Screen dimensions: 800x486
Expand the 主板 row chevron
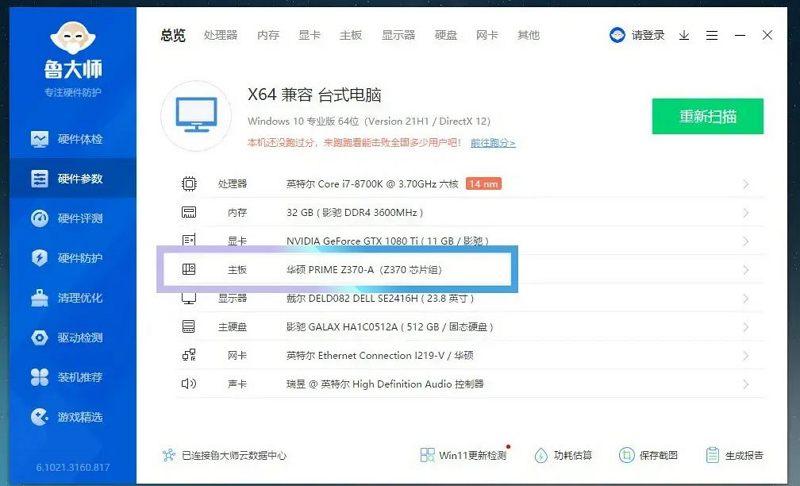[x=746, y=270]
